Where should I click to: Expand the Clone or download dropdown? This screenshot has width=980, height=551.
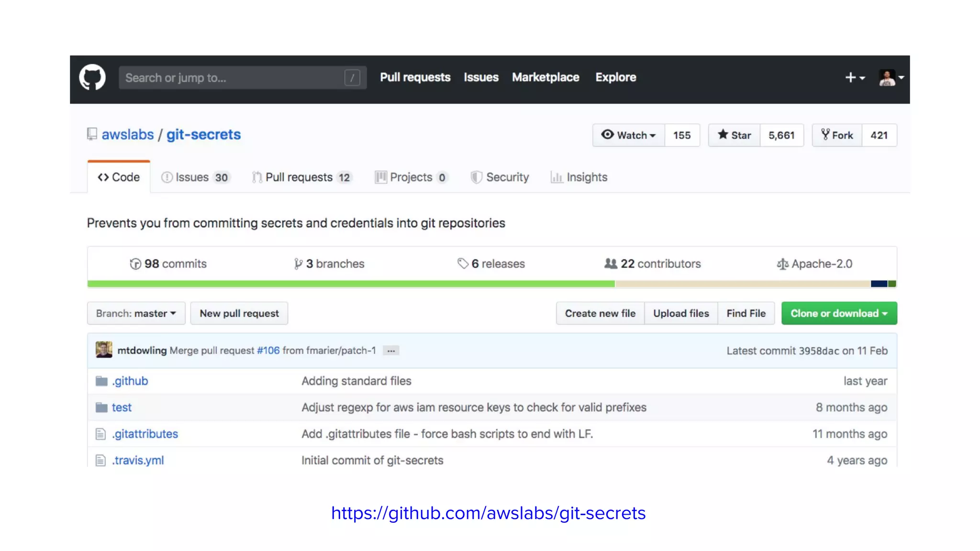[x=839, y=313]
